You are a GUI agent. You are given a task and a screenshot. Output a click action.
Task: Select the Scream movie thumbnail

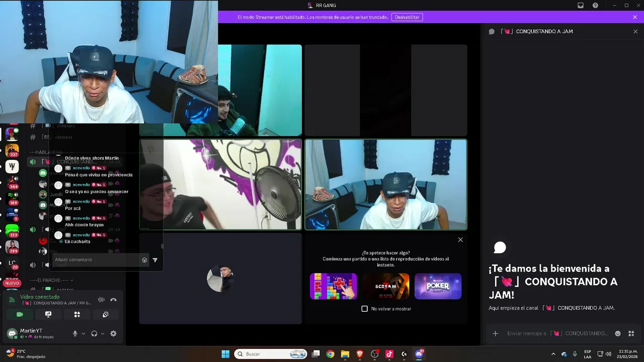[x=386, y=286]
